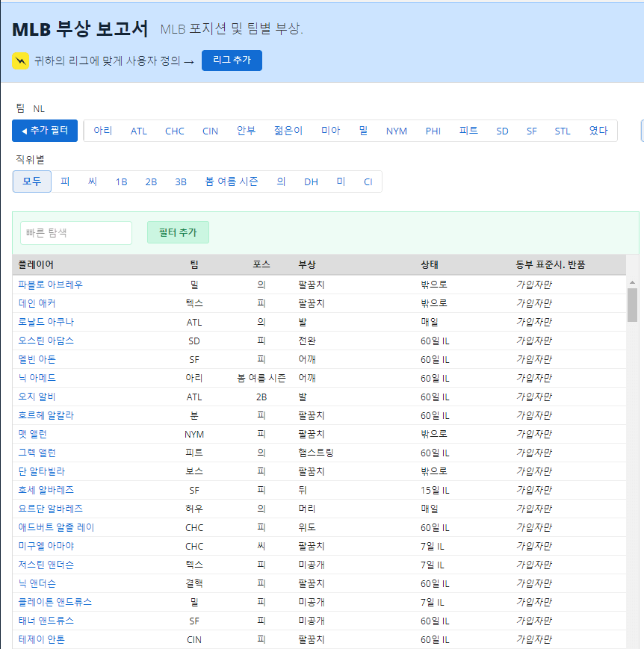Select the STL team tab
This screenshot has height=649, width=644.
pyautogui.click(x=562, y=131)
